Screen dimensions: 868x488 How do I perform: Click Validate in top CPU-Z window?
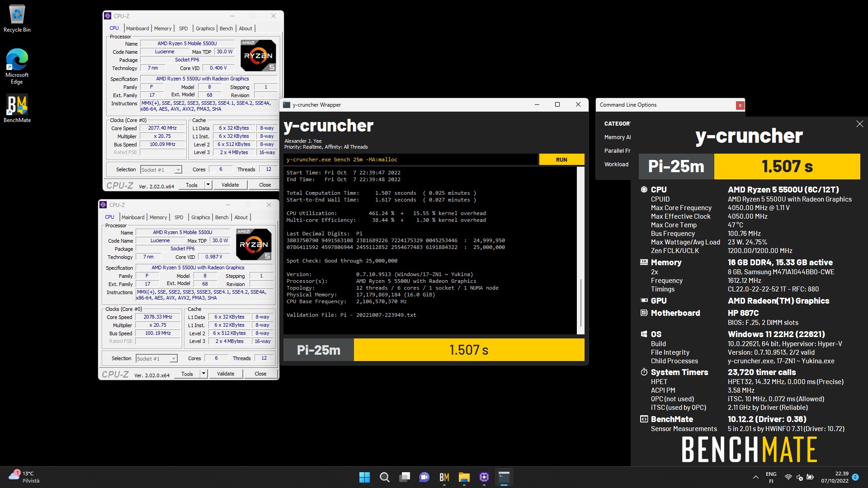(230, 185)
